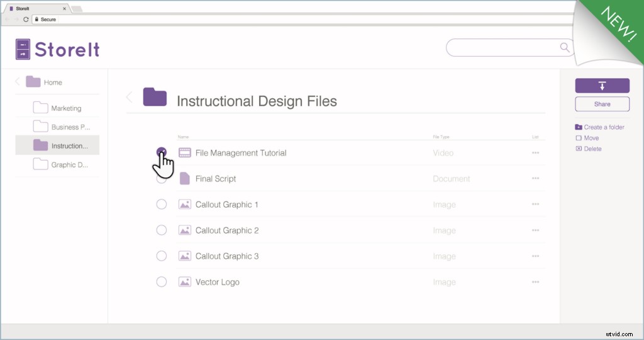Click the document icon of Final Script
The height and width of the screenshot is (340, 644).
point(185,178)
